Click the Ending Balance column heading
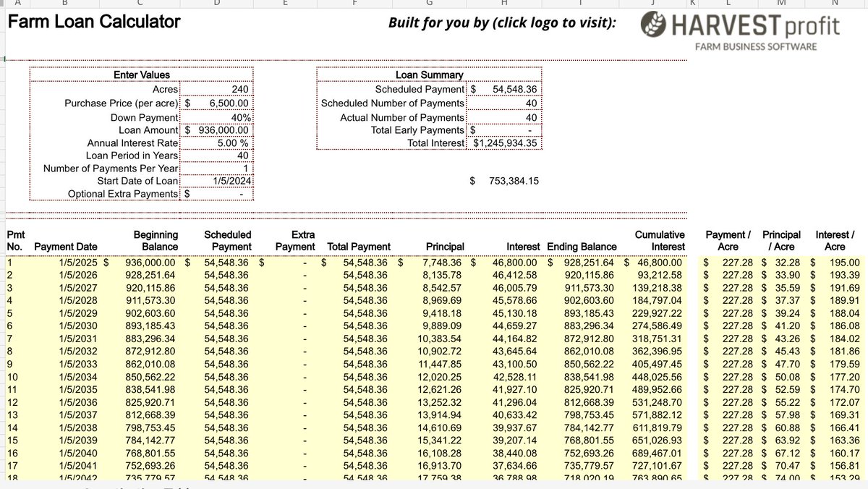The image size is (868, 489). [582, 247]
